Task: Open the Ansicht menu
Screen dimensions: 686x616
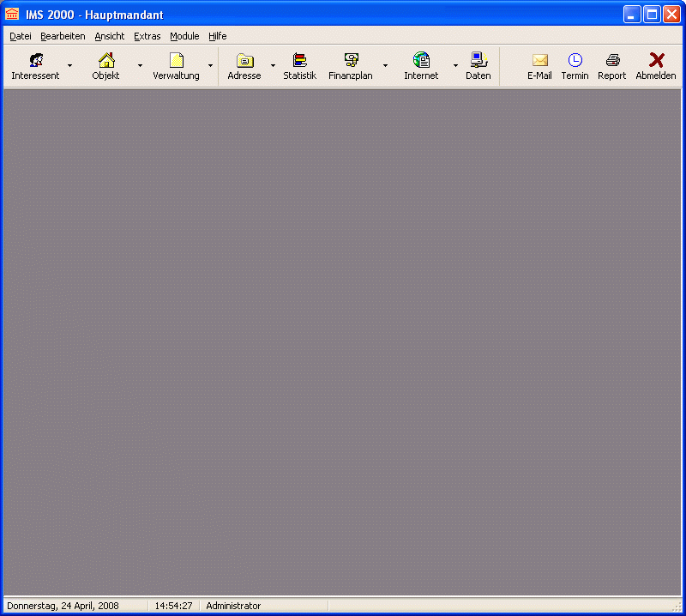Action: [110, 36]
